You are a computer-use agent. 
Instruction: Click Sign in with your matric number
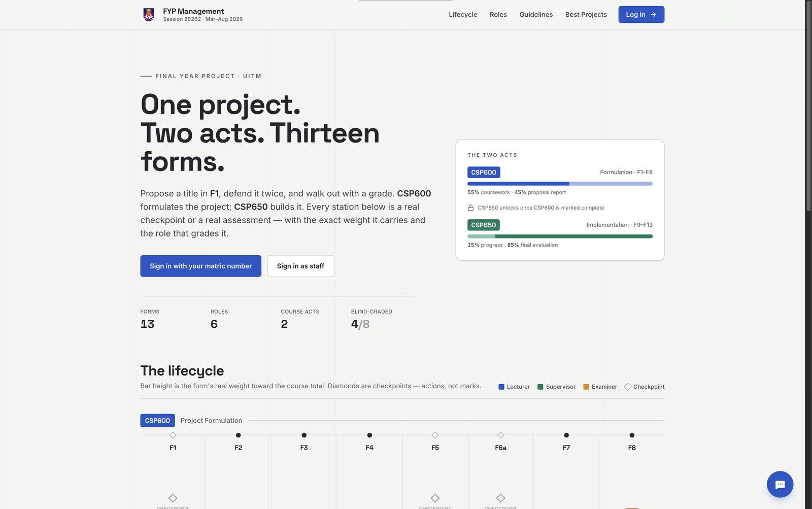200,266
